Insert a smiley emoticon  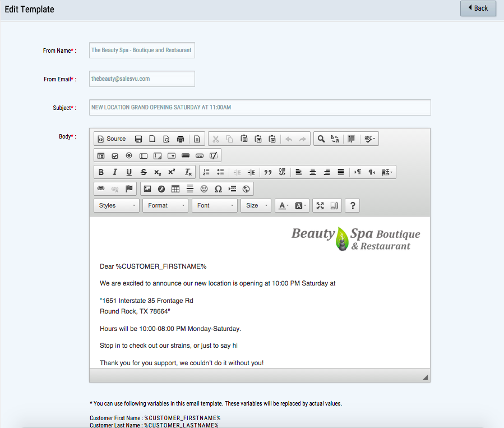point(204,189)
